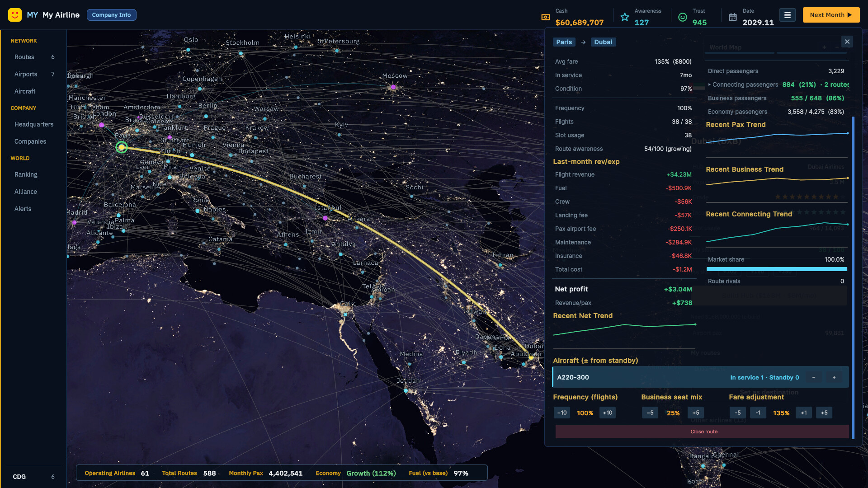The width and height of the screenshot is (868, 488).
Task: Close the Paris–Dubai route panel
Action: pyautogui.click(x=847, y=42)
